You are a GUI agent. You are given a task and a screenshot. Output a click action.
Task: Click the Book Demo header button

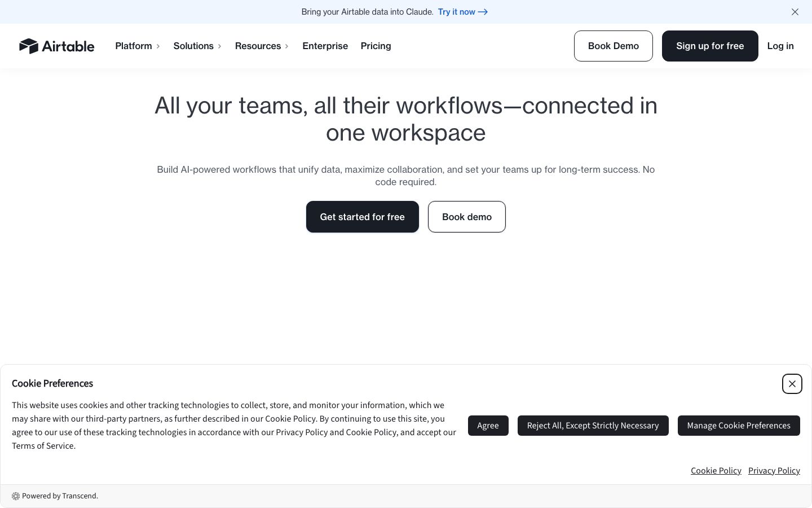click(x=614, y=46)
